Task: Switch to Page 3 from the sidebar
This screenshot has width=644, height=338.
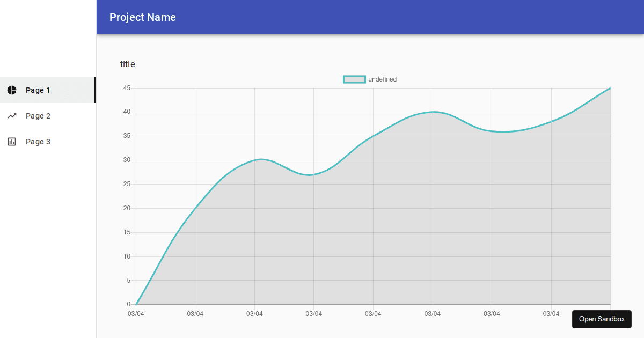Action: 37,141
